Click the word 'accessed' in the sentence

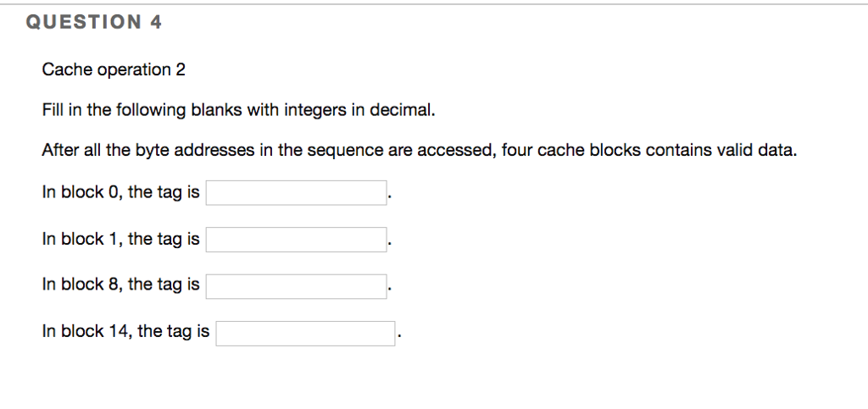(x=454, y=151)
